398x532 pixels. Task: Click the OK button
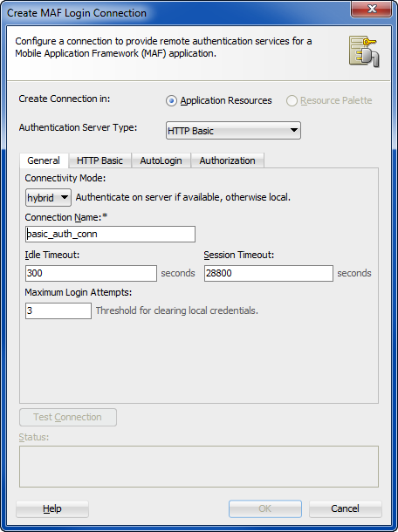[x=265, y=508]
